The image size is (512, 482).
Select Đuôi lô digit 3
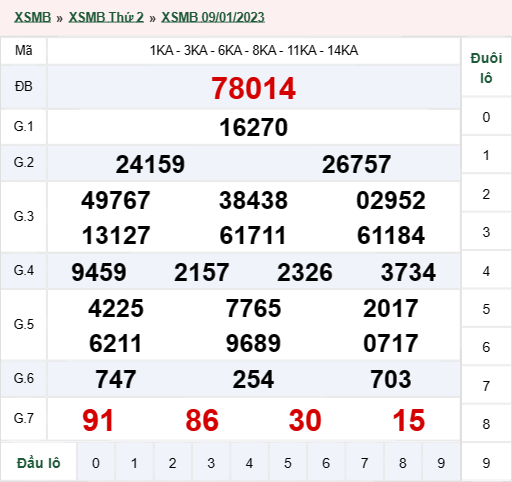(486, 232)
